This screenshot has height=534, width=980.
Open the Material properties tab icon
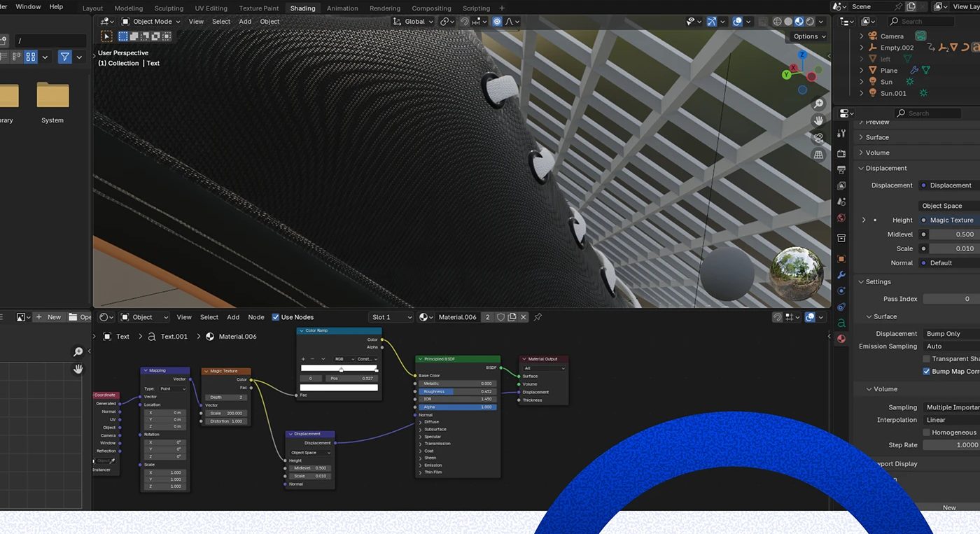(x=841, y=339)
